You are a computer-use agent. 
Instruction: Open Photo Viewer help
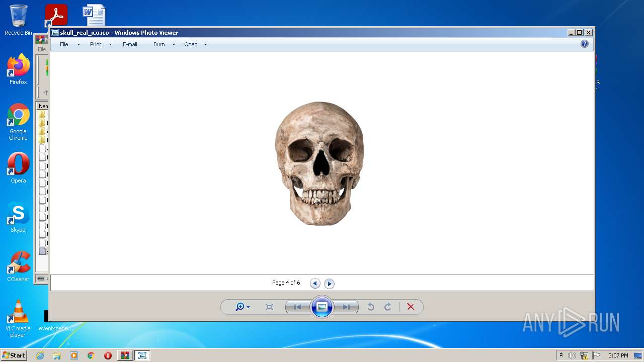point(585,44)
